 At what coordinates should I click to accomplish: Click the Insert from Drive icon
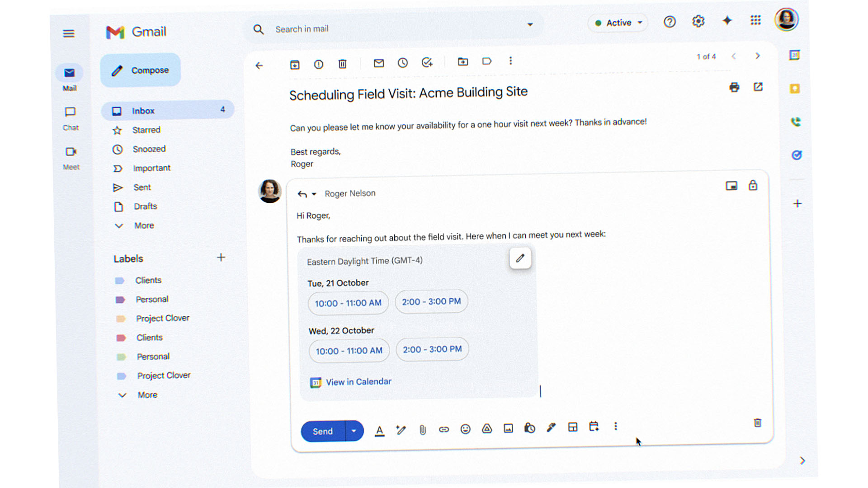(x=486, y=428)
